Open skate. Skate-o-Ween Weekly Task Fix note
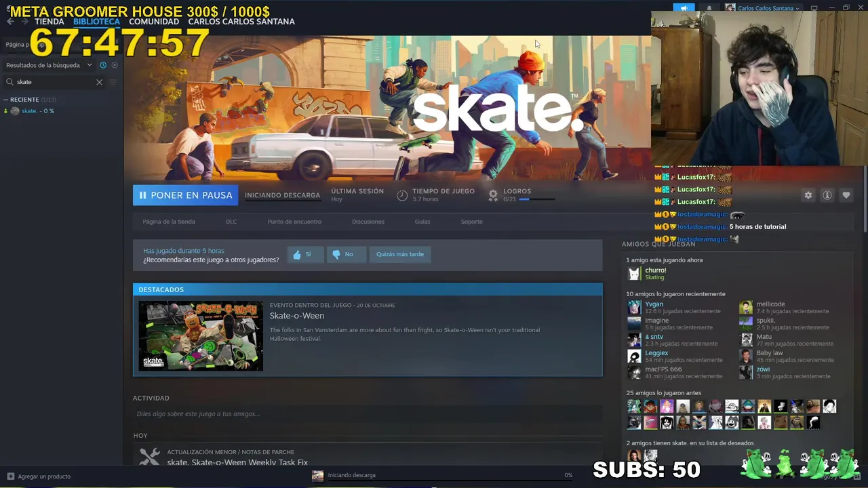868x488 pixels. click(x=237, y=462)
